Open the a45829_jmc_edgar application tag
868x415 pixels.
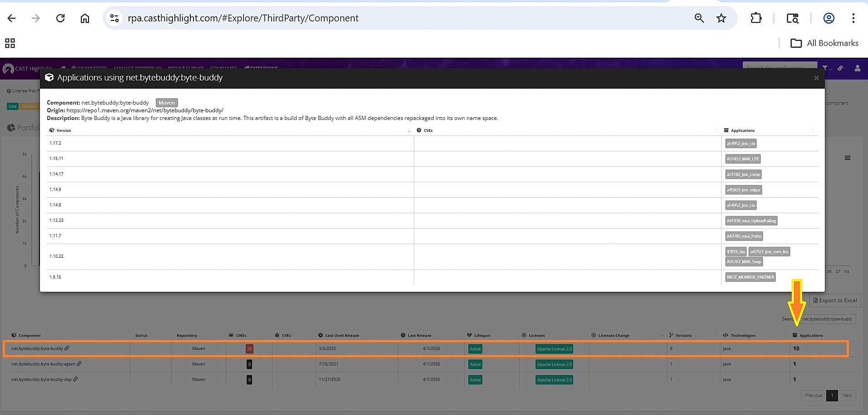(x=743, y=190)
